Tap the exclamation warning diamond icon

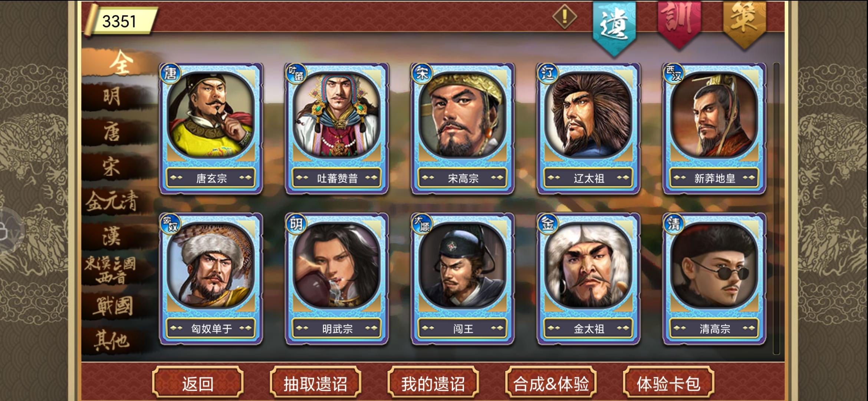tap(564, 16)
